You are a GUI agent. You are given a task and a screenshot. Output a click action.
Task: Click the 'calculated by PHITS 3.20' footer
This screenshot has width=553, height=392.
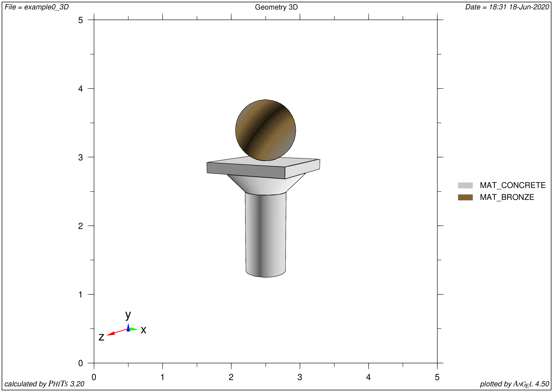(x=44, y=384)
